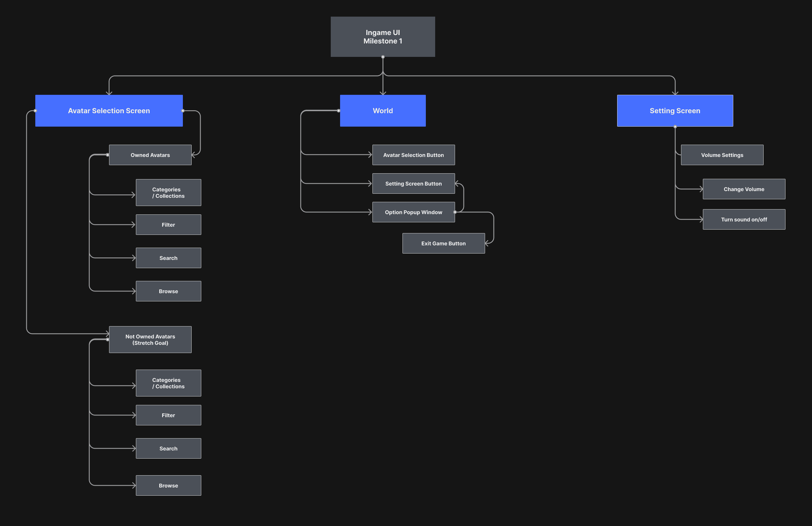Screen dimensions: 812x526
Task: Click Categories / Collections under Owned Avatars
Action: tap(168, 193)
